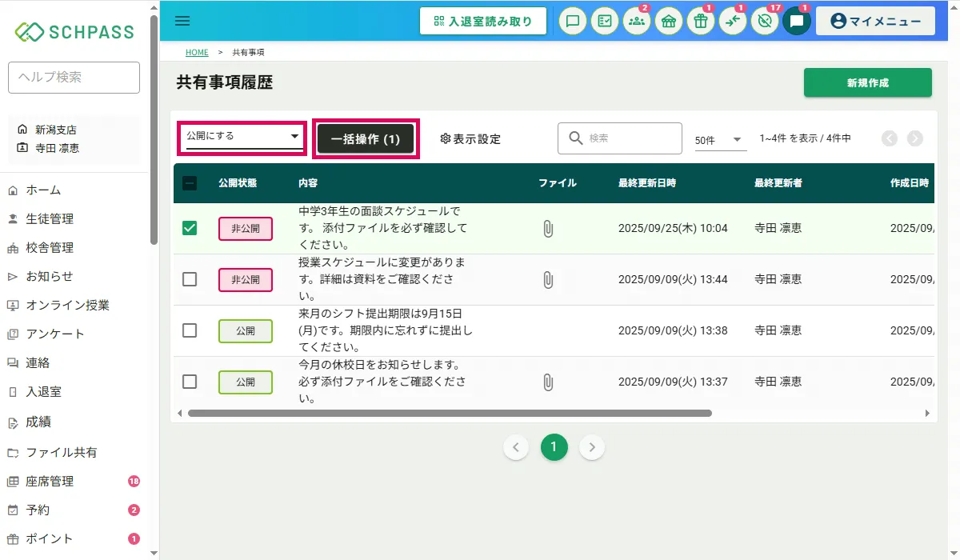This screenshot has height=560, width=960.
Task: Click the icon with badge 17 in the header
Action: [765, 22]
